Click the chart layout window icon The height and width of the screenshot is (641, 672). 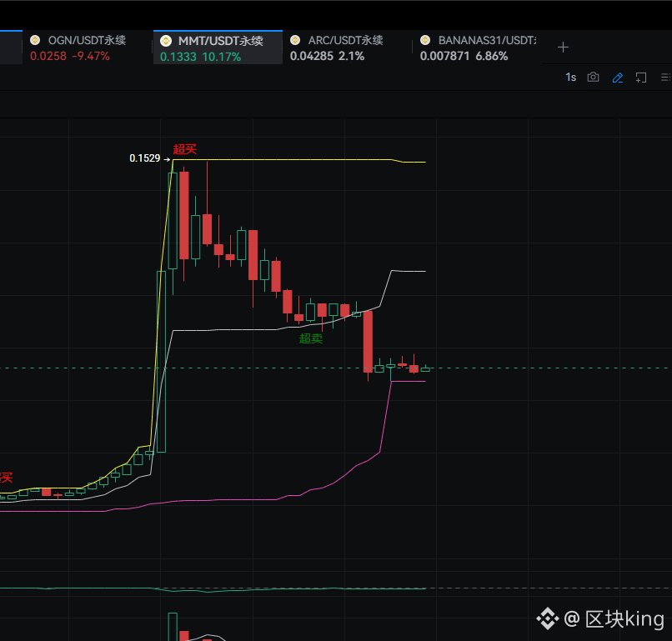point(640,78)
